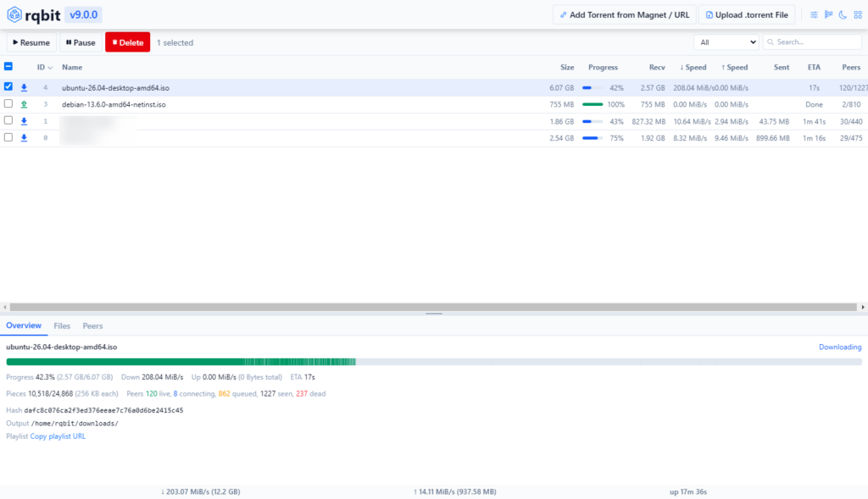This screenshot has width=868, height=499.
Task: Click the output path /home/rqbit/downloads/
Action: click(75, 424)
